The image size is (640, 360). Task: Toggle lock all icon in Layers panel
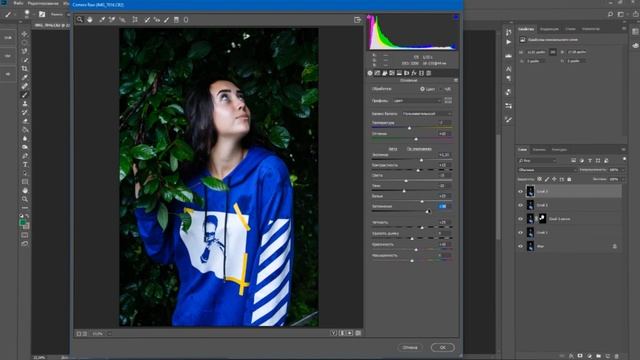click(x=569, y=179)
